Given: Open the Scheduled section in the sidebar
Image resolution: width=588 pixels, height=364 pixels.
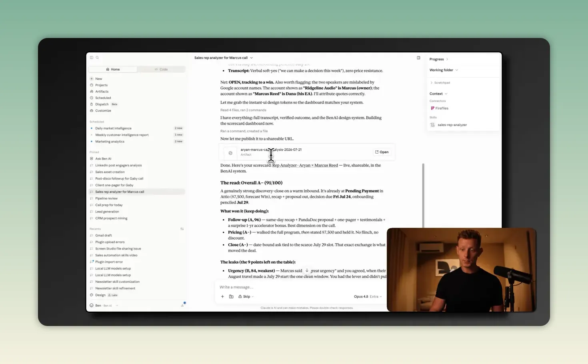Looking at the screenshot, I should (x=103, y=98).
